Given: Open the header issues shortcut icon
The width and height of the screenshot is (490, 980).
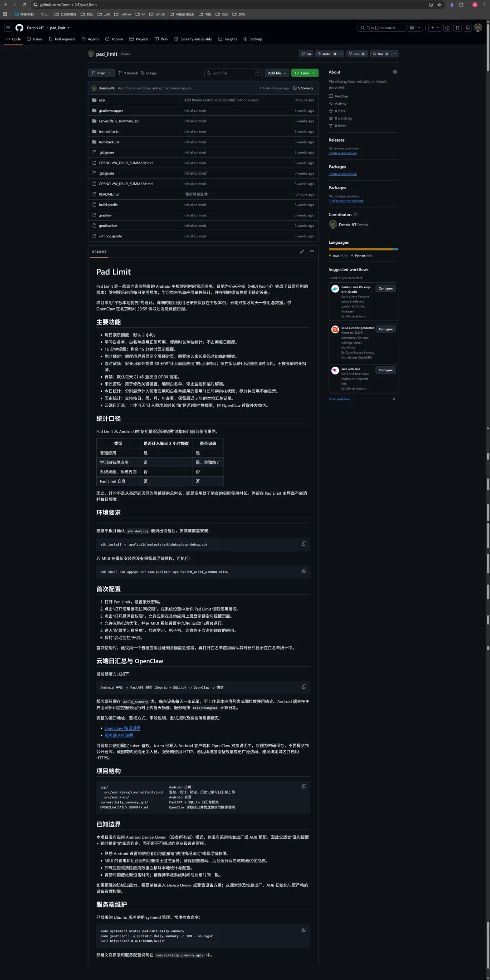Looking at the screenshot, I should pos(447,28).
